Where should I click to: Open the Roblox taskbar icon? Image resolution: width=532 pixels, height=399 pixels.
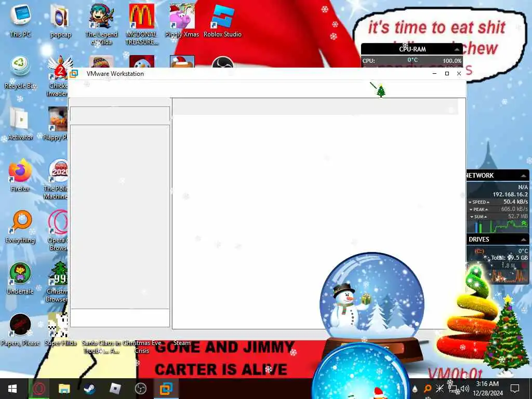[115, 389]
